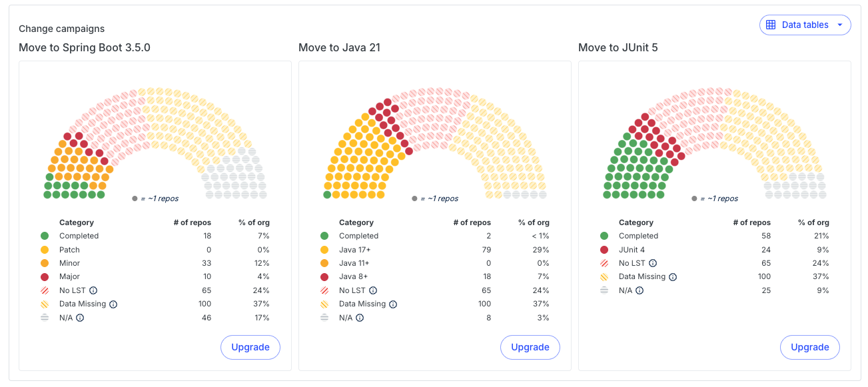Viewport: 868px width, 387px height.
Task: Click info icon beside N/A in Spring Boot table
Action: click(80, 318)
